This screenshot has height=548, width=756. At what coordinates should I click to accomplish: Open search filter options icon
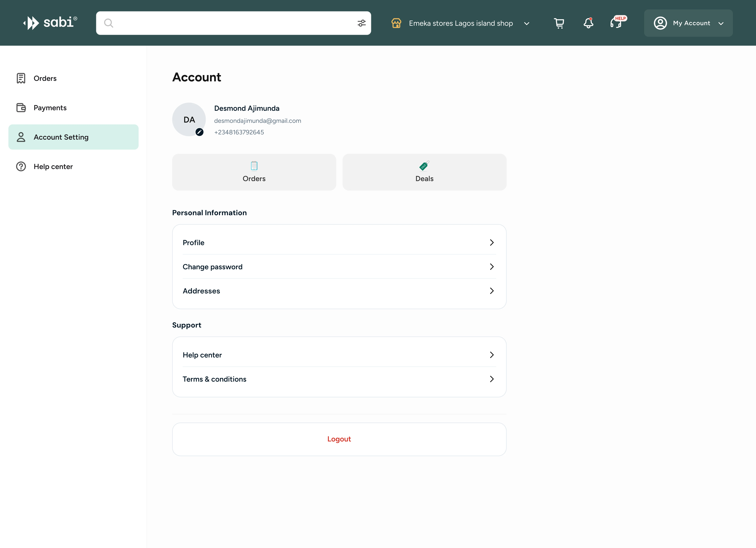click(361, 23)
